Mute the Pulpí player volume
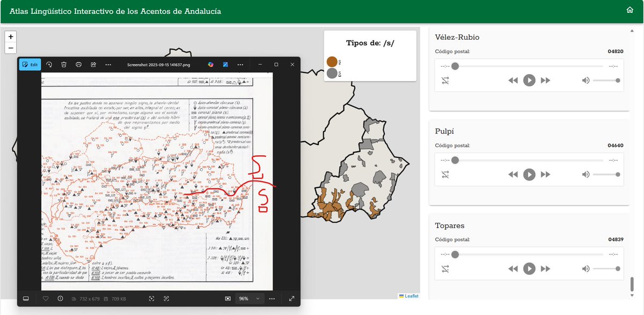Image resolution: width=644 pixels, height=315 pixels. tap(585, 174)
